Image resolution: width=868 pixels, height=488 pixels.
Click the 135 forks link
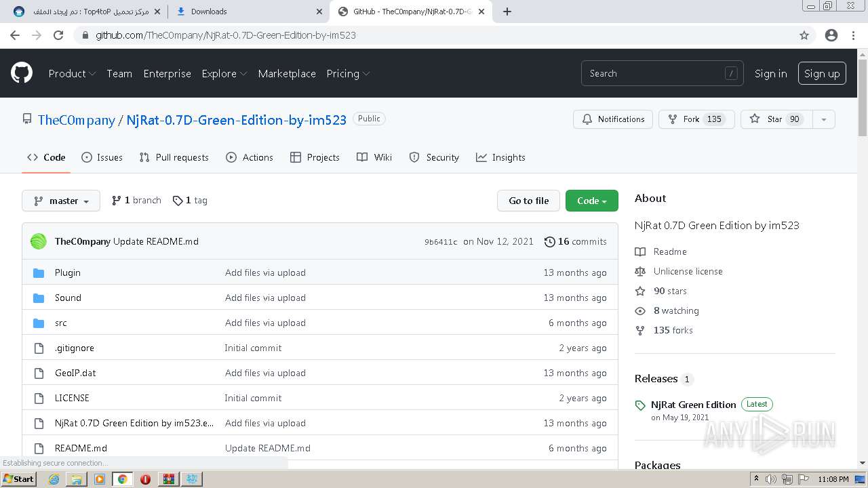click(x=673, y=330)
